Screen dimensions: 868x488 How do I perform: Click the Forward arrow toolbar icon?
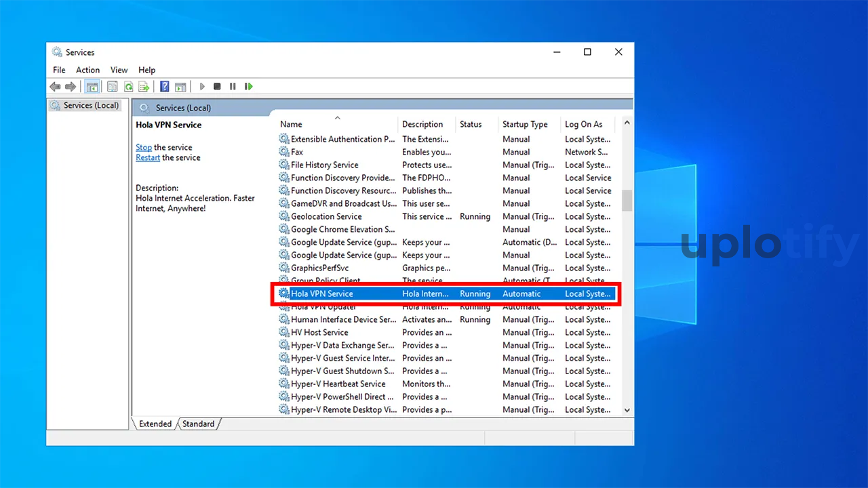click(x=71, y=87)
